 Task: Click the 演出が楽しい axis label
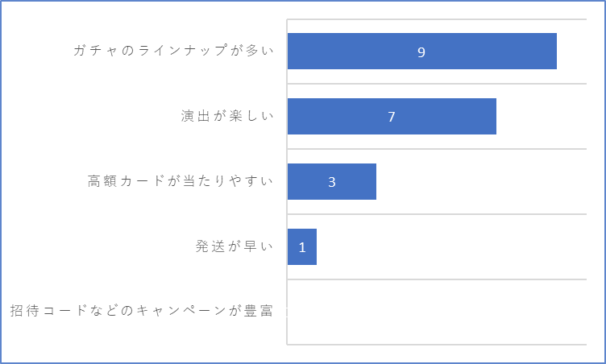(x=227, y=115)
